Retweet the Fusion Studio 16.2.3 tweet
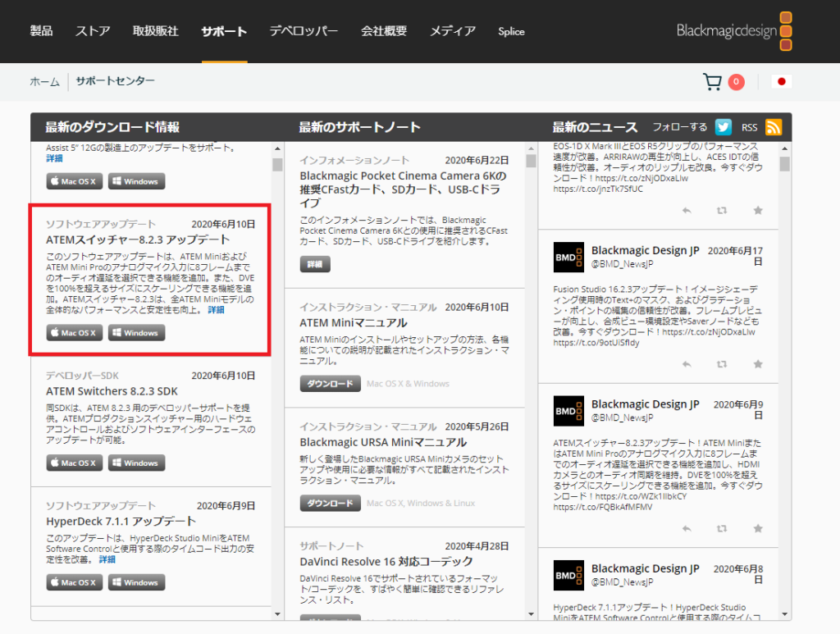The width and height of the screenshot is (840, 634). click(722, 364)
